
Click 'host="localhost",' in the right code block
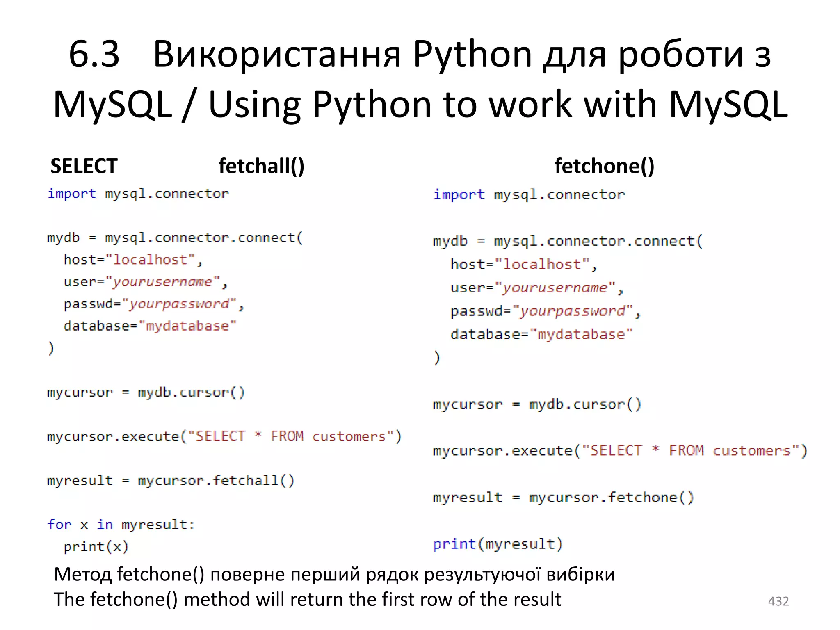point(524,265)
